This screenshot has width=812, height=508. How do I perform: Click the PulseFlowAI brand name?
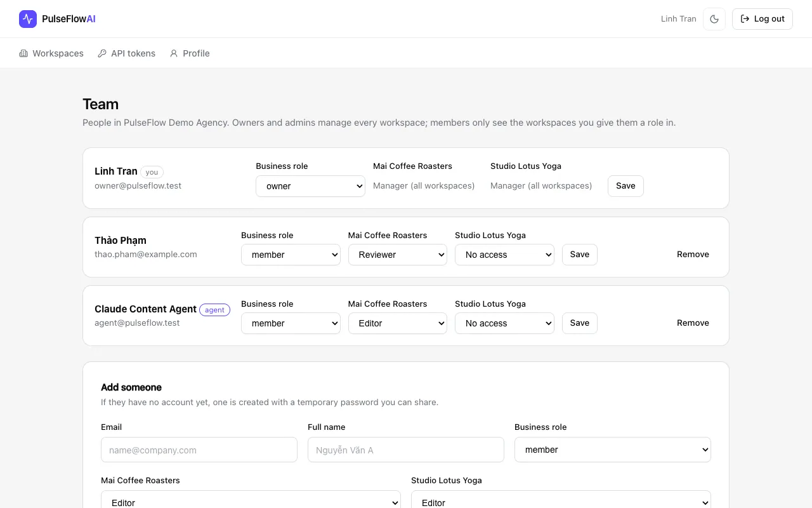[69, 19]
